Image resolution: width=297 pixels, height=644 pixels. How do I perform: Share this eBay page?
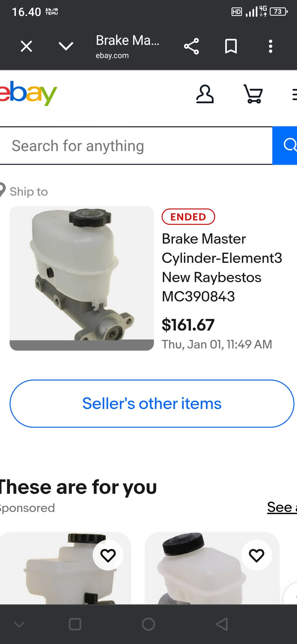[192, 46]
